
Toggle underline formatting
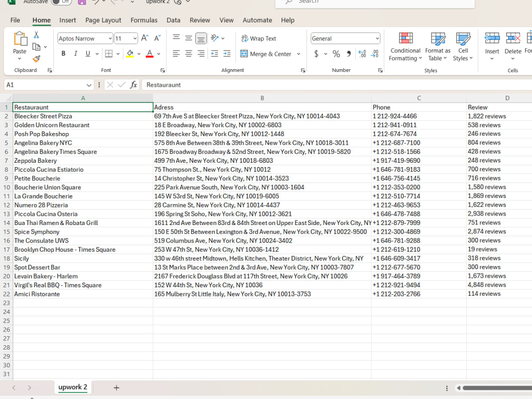88,54
